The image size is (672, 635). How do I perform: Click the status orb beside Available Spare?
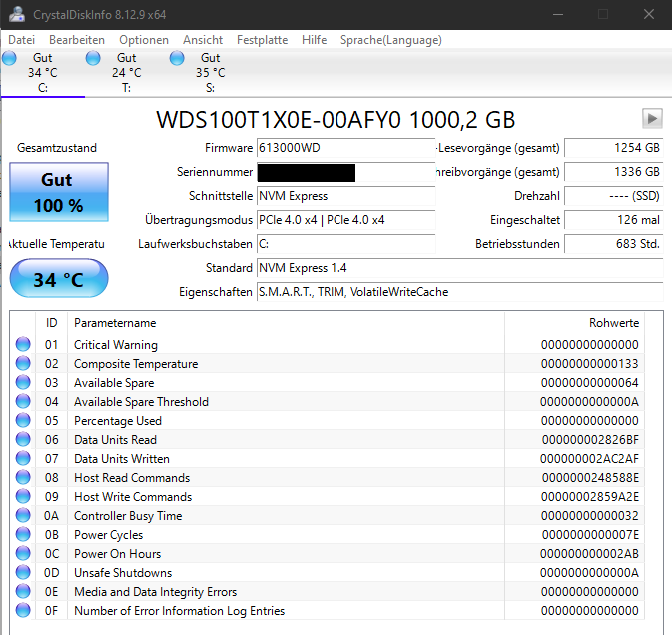(23, 382)
